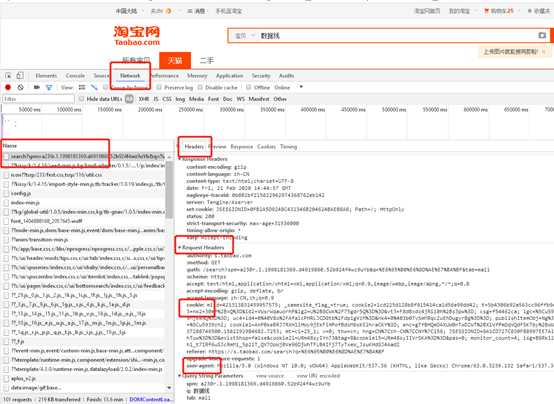Viewport: 554px width, 404px height.
Task: Click the DOMContentLoaded link in status bar
Action: pyautogui.click(x=151, y=399)
